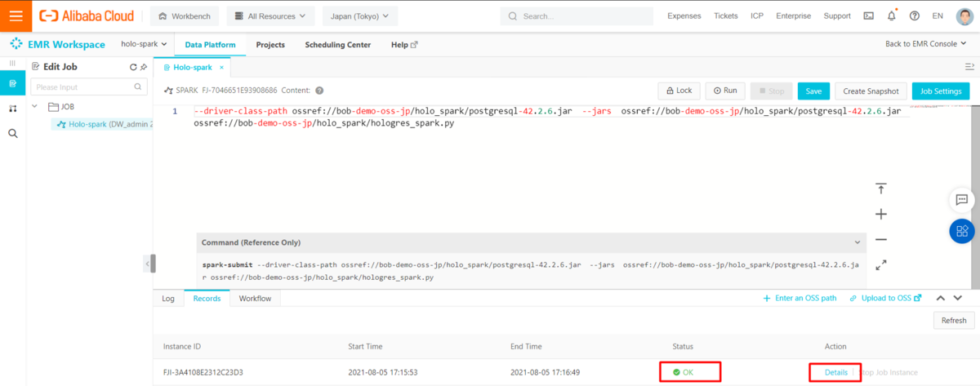Open the Workbench button
The height and width of the screenshot is (386, 980).
[184, 16]
